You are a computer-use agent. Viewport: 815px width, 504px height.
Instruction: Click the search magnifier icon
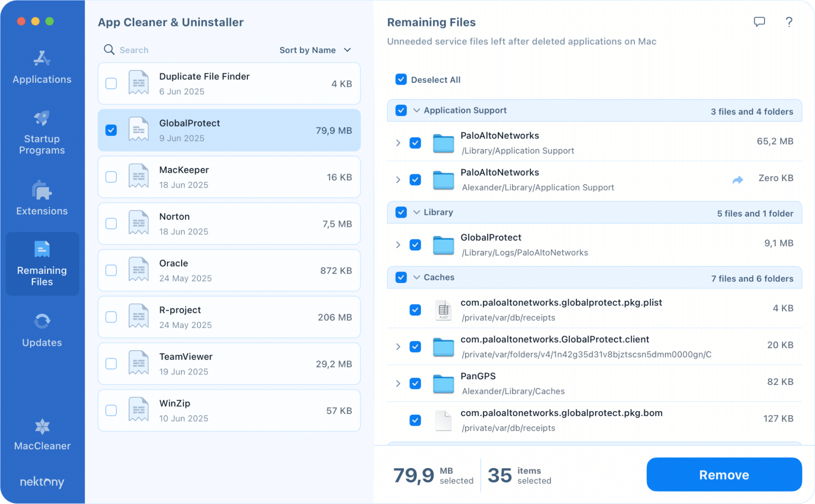pos(108,49)
